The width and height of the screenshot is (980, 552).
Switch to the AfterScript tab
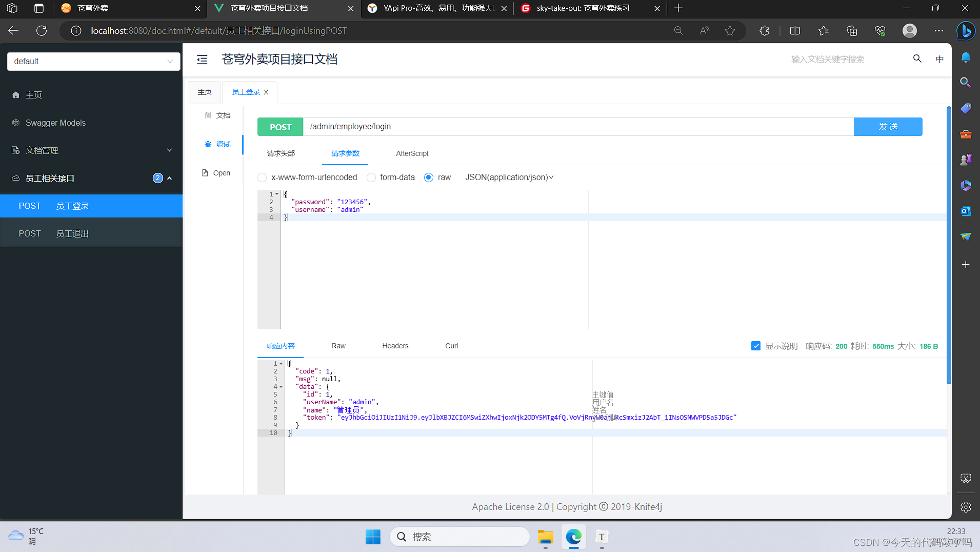(x=412, y=153)
